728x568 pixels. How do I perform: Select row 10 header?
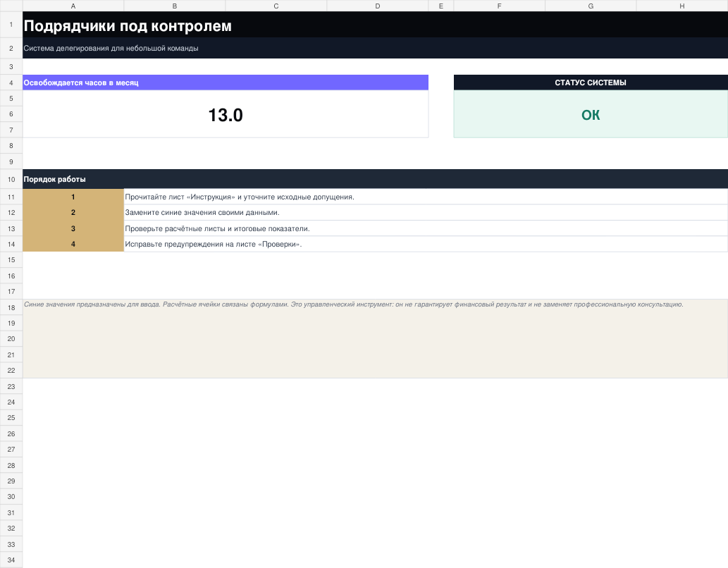(x=11, y=179)
